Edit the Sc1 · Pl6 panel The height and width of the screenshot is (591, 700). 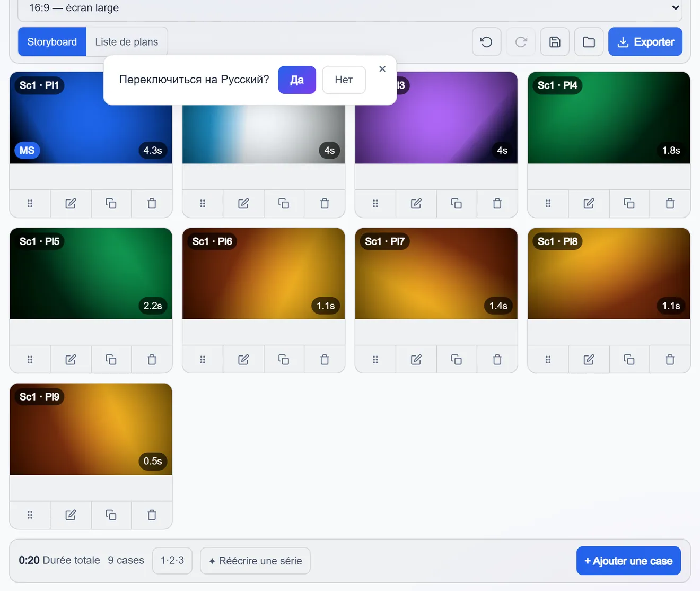point(243,360)
